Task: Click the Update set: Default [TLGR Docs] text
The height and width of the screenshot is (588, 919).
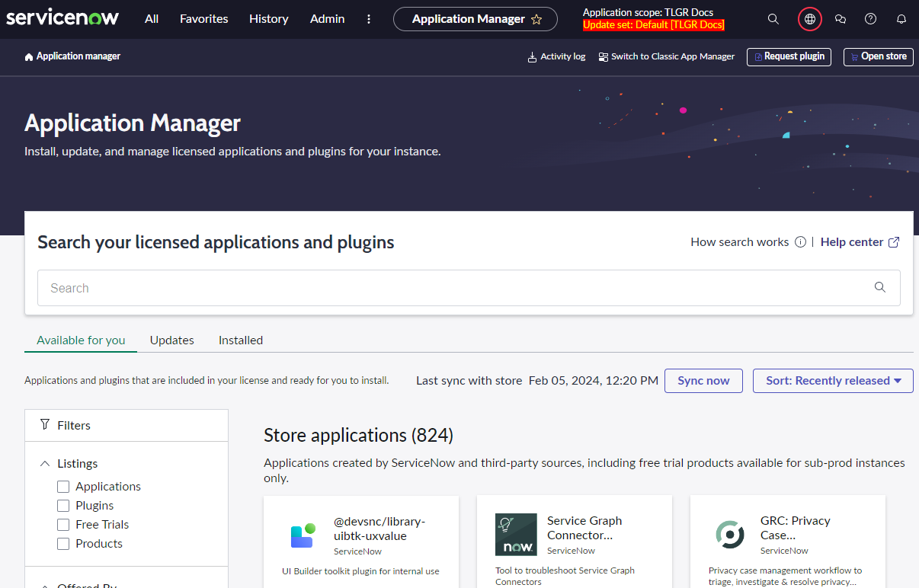Action: point(654,25)
